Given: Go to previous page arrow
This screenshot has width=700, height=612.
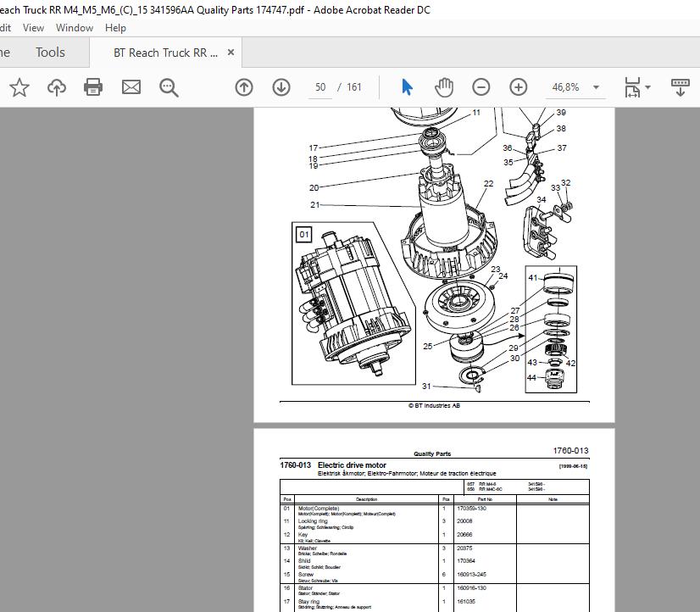Looking at the screenshot, I should tap(244, 87).
